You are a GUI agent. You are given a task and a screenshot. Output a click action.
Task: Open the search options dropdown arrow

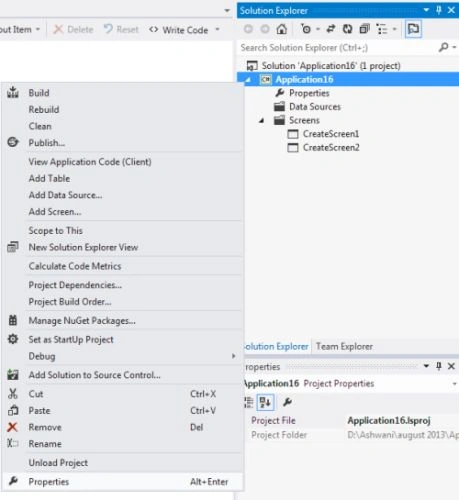click(454, 48)
